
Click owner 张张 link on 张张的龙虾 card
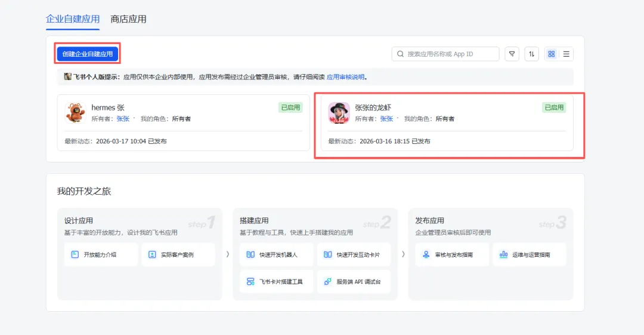[x=386, y=118]
